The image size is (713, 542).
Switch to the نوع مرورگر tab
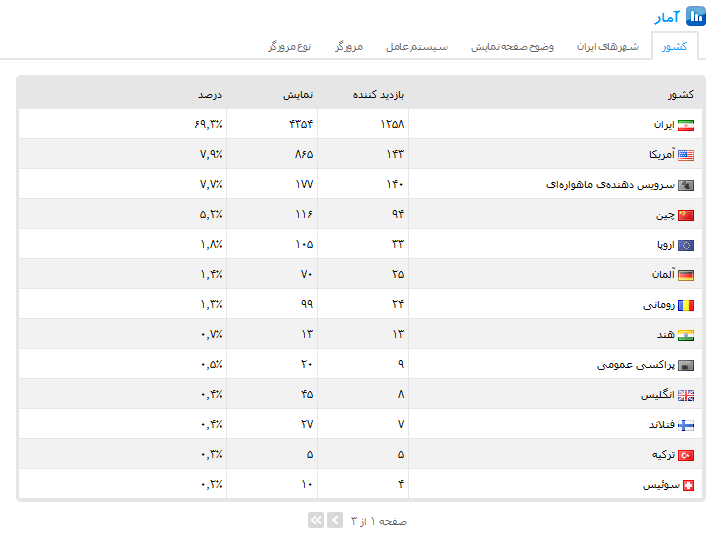pos(290,47)
